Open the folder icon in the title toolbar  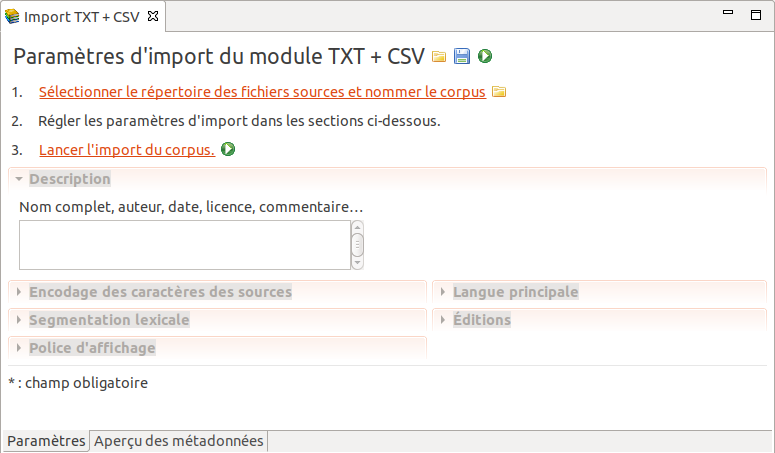tap(438, 57)
